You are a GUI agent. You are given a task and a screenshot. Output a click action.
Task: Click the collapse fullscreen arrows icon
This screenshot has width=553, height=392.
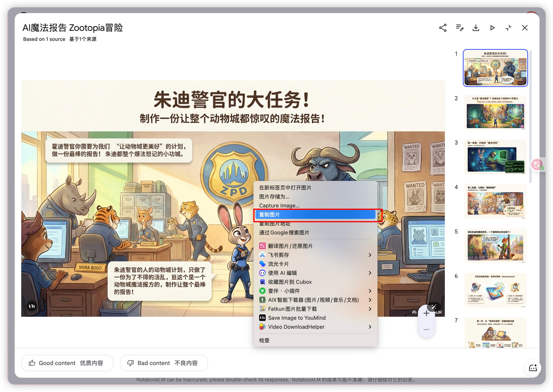coord(508,28)
